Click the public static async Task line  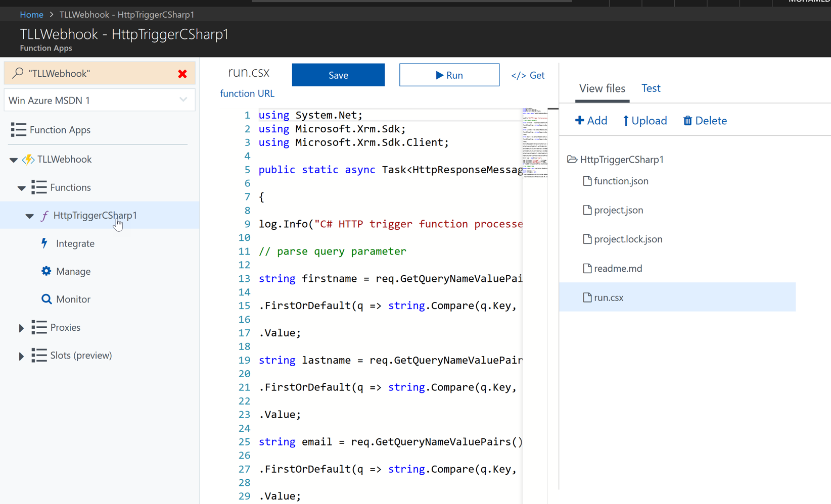click(391, 170)
